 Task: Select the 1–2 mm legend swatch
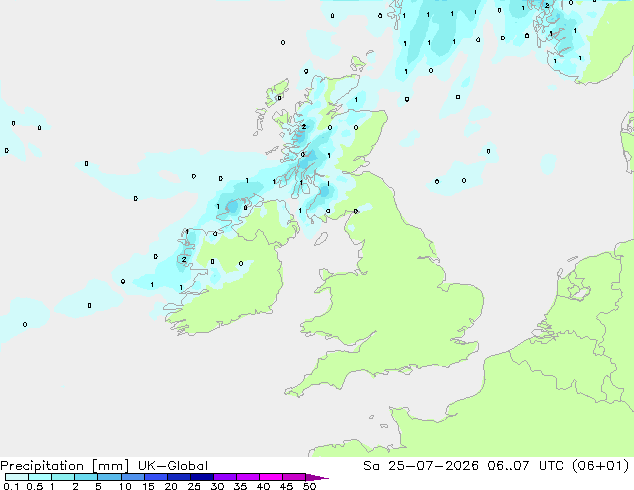coord(63,477)
